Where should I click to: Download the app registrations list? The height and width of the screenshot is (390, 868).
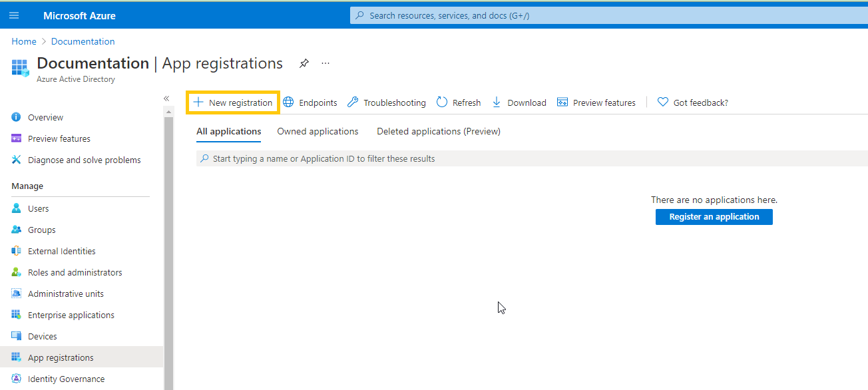tap(519, 102)
